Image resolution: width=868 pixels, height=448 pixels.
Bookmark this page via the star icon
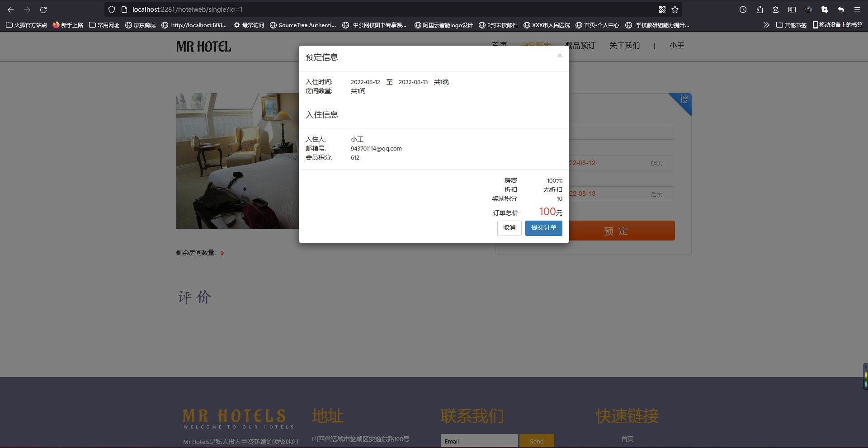(x=675, y=9)
